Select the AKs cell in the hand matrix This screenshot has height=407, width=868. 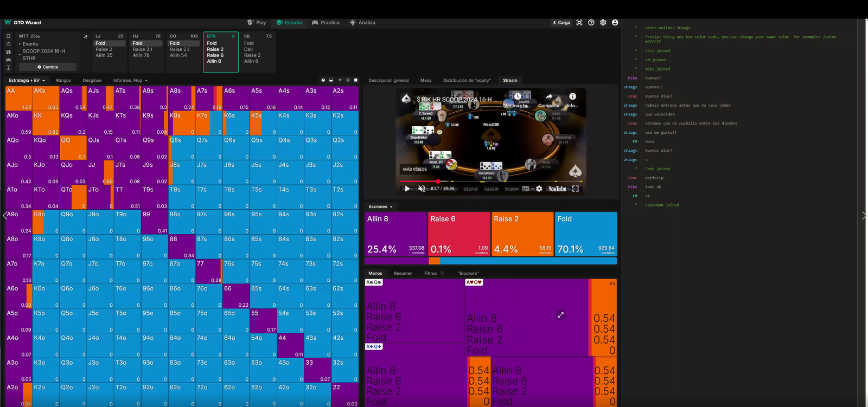coord(46,98)
